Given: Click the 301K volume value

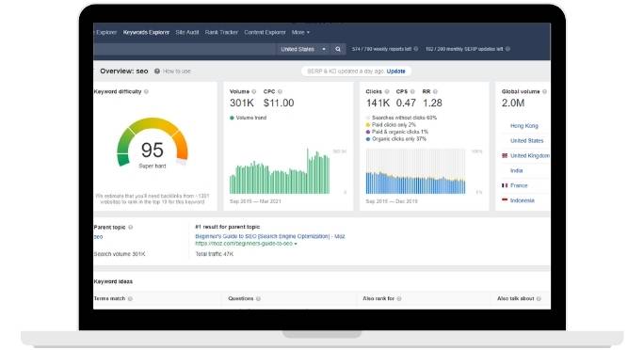Looking at the screenshot, I should [x=242, y=103].
